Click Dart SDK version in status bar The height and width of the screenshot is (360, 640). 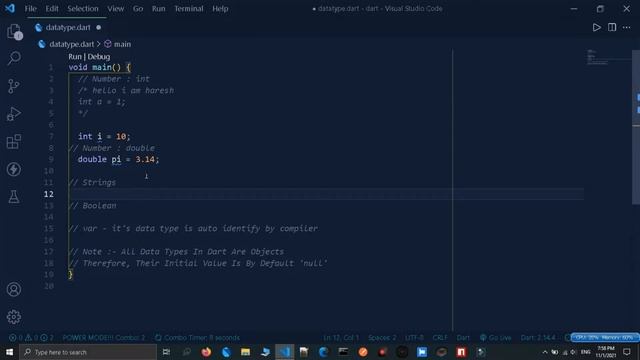[538, 338]
